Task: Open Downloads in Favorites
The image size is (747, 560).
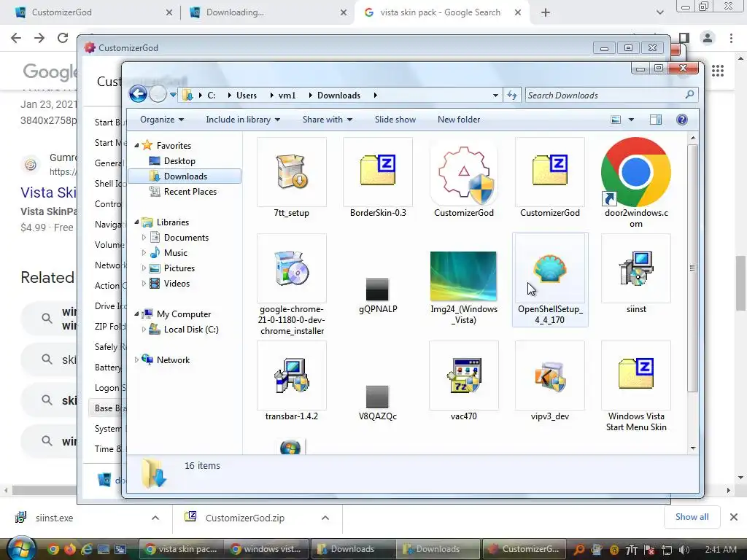Action: (185, 176)
